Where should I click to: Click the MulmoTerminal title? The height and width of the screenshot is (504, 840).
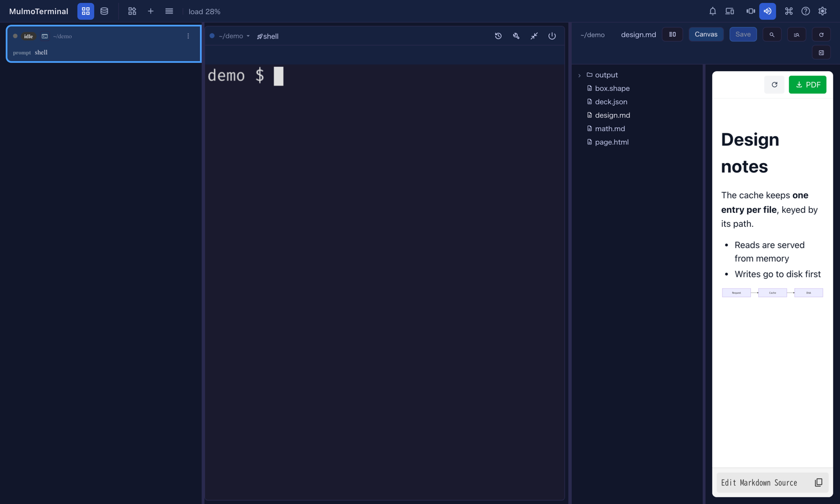[39, 11]
